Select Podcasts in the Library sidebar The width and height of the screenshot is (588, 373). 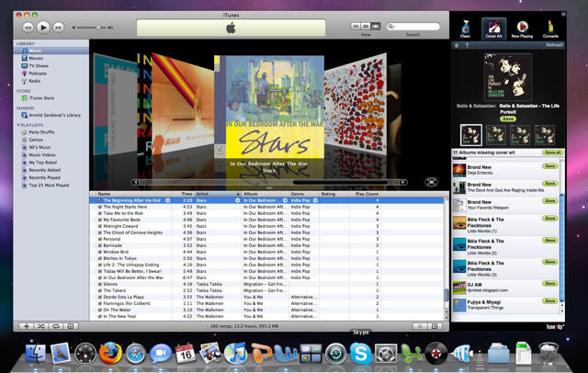pyautogui.click(x=38, y=73)
